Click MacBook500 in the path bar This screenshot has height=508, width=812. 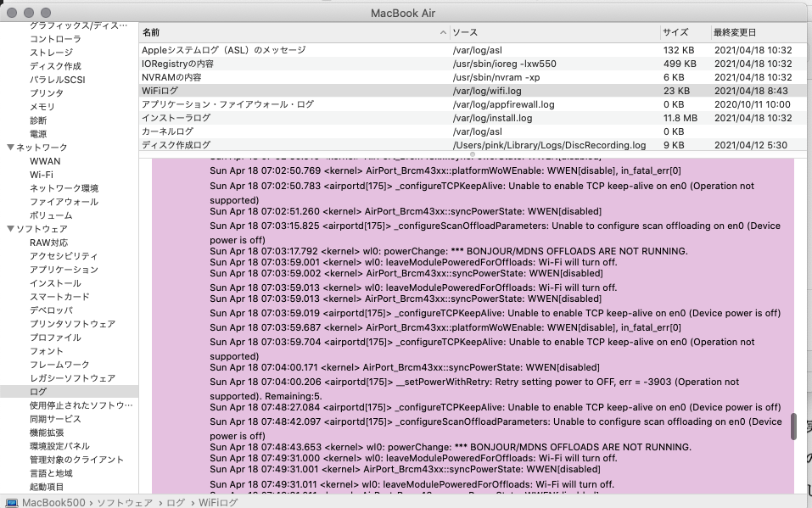point(53,502)
